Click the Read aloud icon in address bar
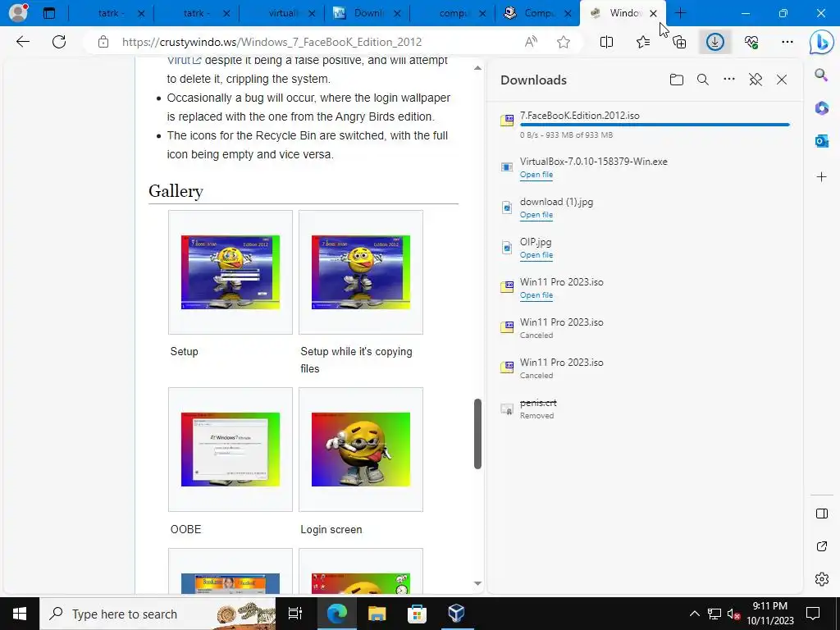The height and width of the screenshot is (630, 840). pyautogui.click(x=531, y=42)
